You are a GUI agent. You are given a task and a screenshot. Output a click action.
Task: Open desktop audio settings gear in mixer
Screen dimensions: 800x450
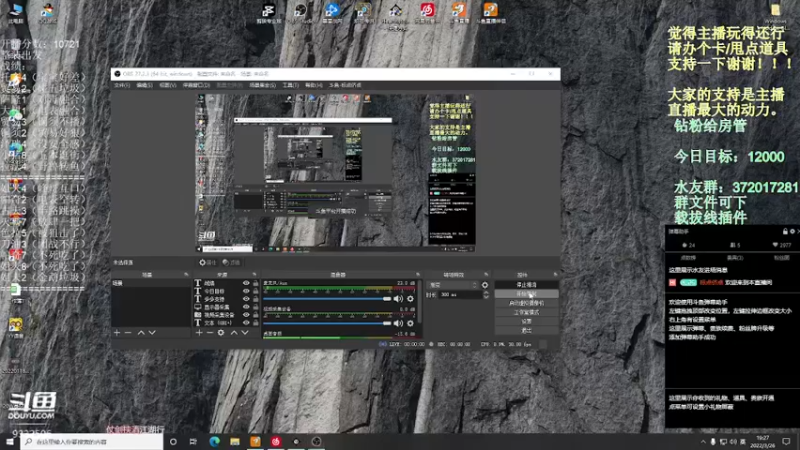pos(410,298)
